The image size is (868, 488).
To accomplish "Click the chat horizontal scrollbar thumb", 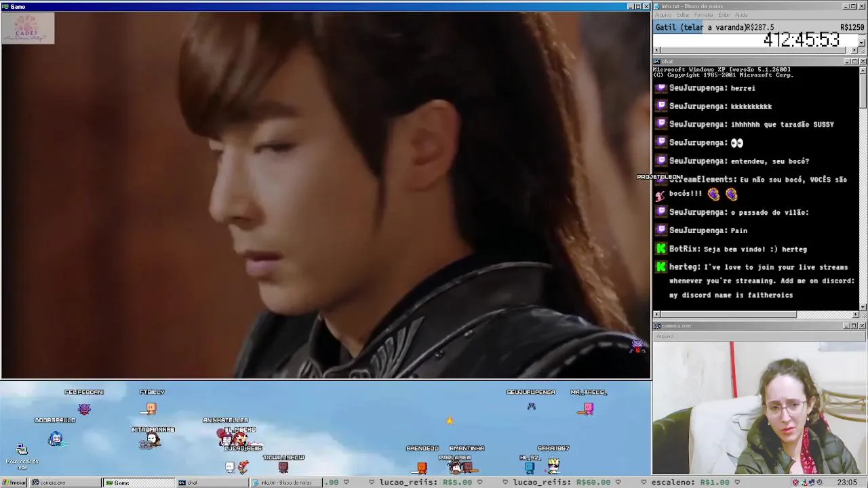I will click(728, 314).
